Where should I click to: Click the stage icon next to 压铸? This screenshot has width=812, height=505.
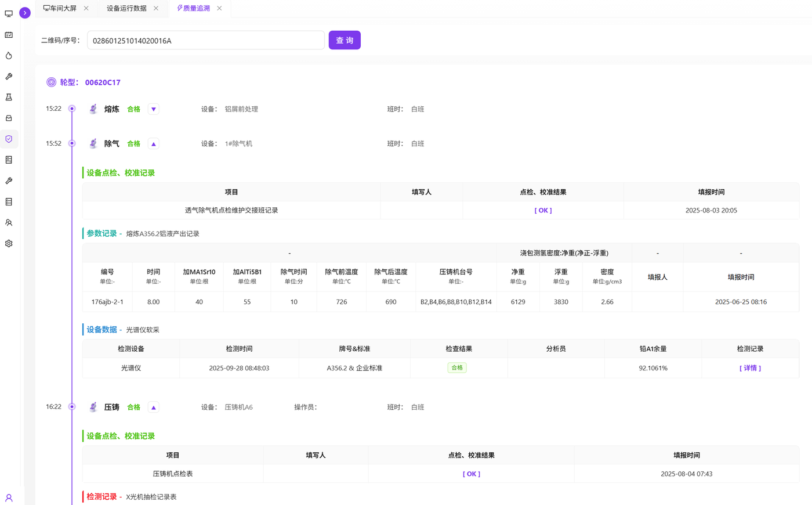coord(93,407)
